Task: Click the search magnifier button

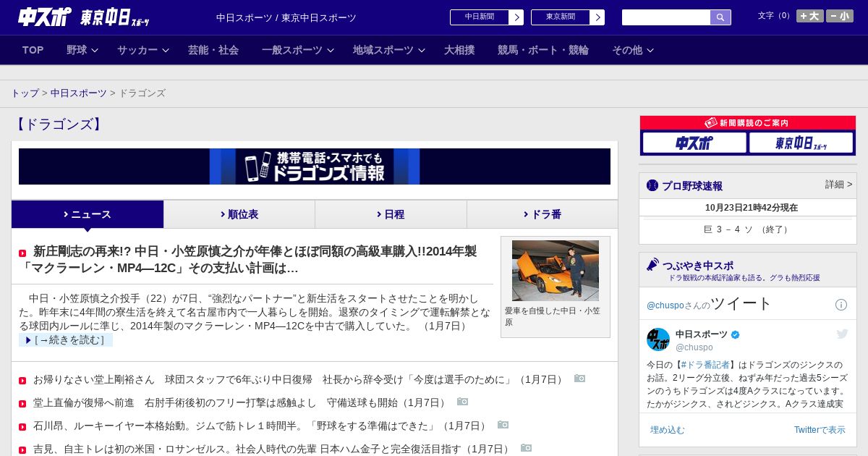Action: pos(720,17)
